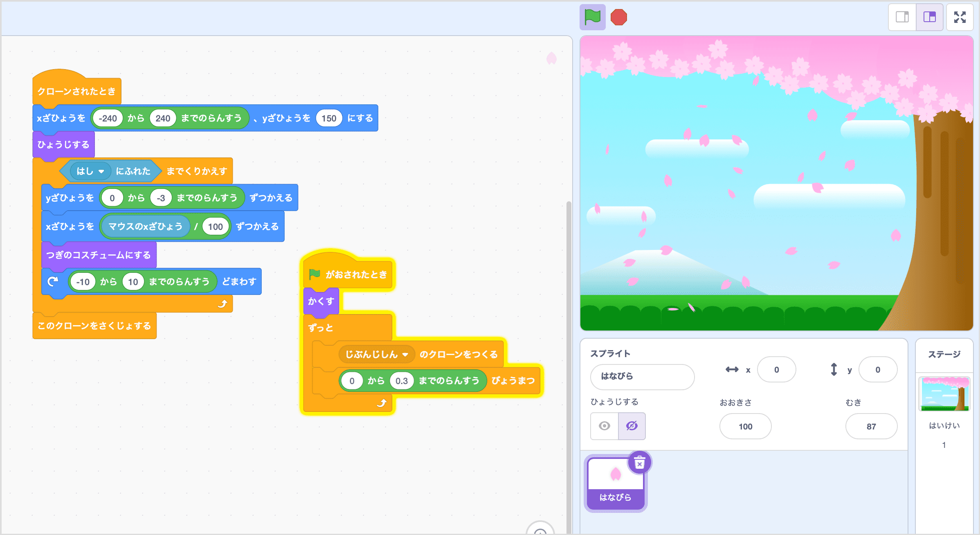Edit the sprite y position field
The image size is (980, 535).
(x=878, y=370)
